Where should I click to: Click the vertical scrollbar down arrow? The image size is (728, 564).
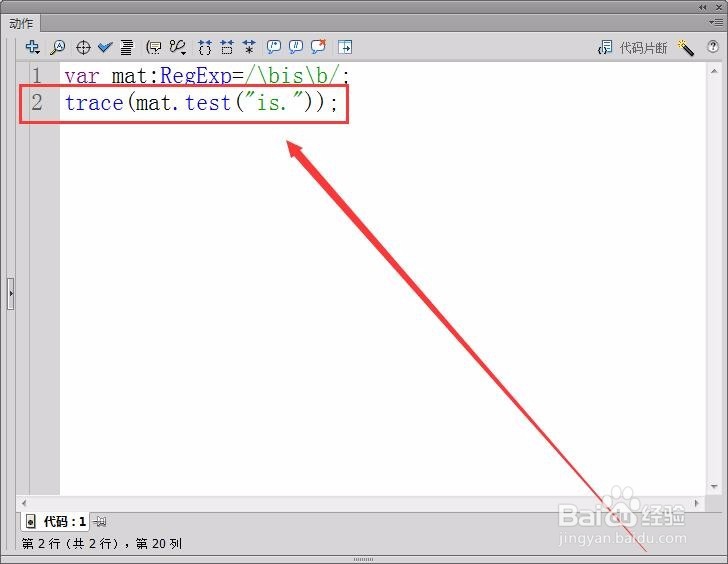pos(714,486)
